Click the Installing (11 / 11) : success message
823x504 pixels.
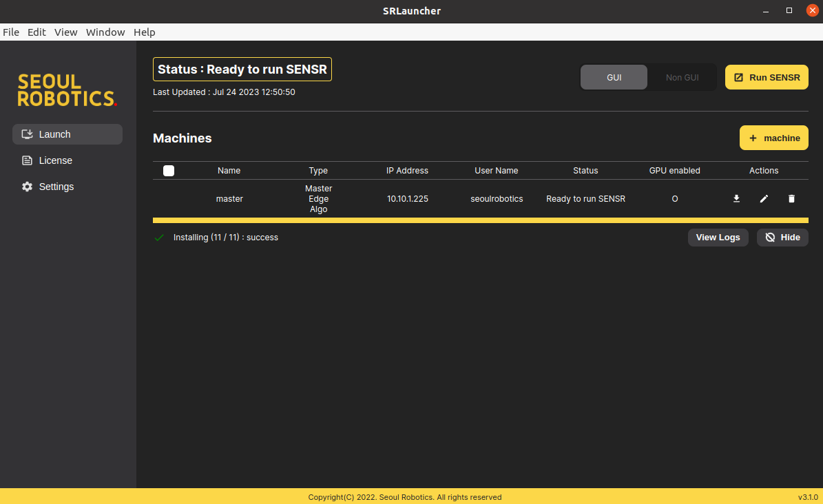click(x=226, y=238)
